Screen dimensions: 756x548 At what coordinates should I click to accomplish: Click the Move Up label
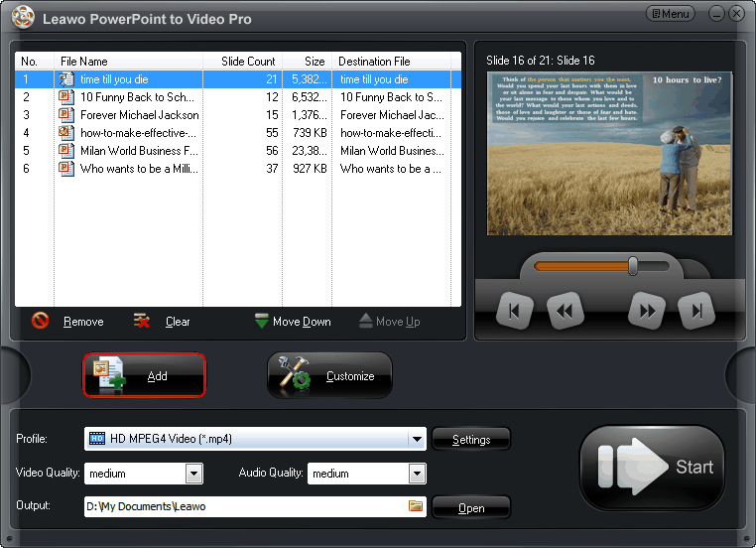click(x=398, y=322)
